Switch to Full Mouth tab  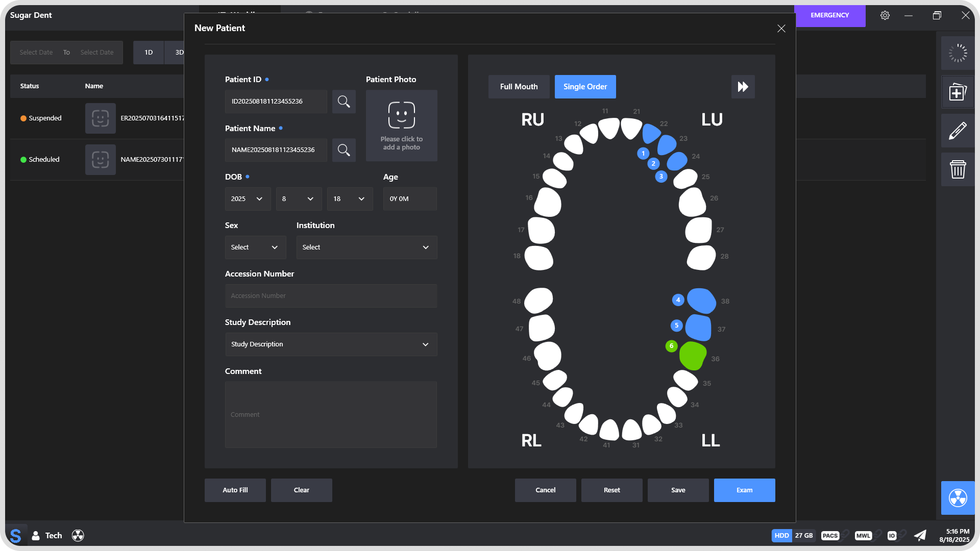519,87
